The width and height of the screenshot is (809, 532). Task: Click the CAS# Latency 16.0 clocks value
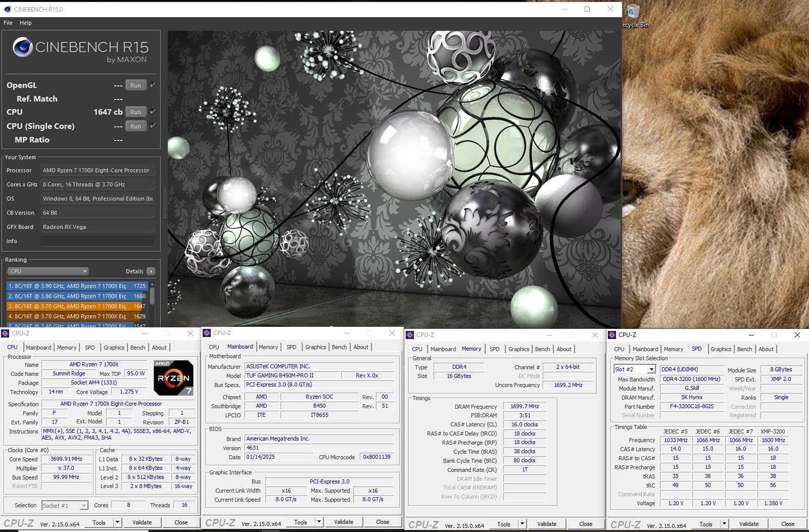click(x=525, y=424)
